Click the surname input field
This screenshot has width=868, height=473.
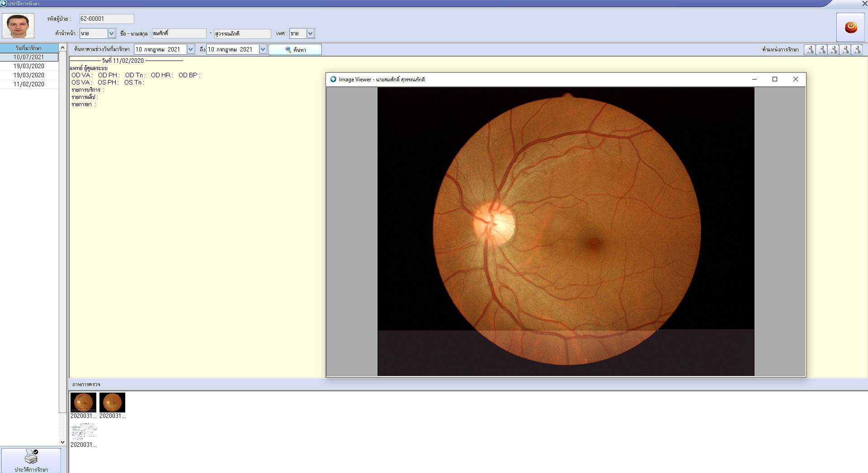click(x=243, y=33)
